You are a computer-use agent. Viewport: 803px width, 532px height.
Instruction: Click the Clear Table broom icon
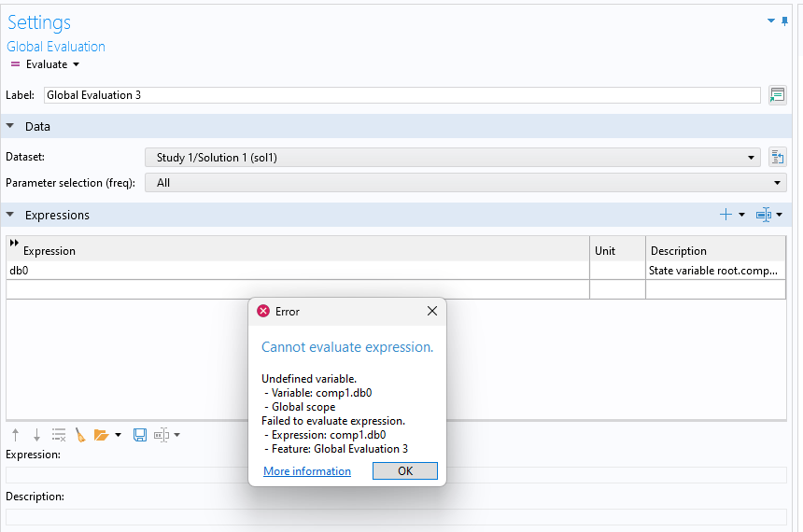pos(80,435)
